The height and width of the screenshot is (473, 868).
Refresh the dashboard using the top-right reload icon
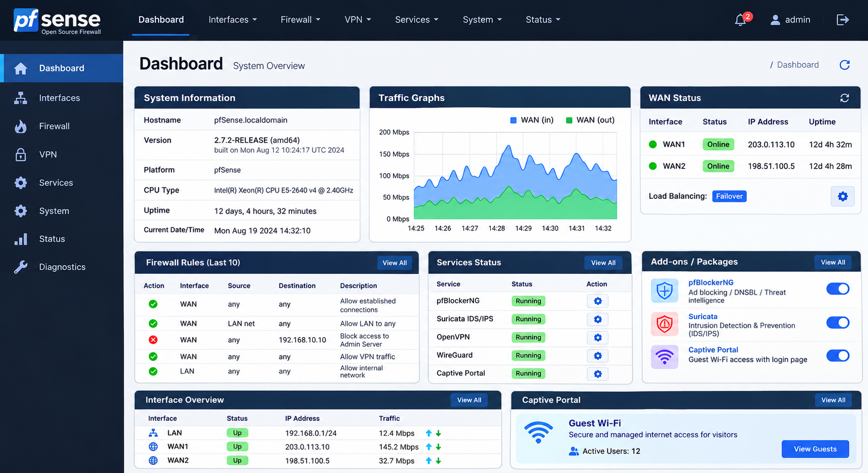844,65
